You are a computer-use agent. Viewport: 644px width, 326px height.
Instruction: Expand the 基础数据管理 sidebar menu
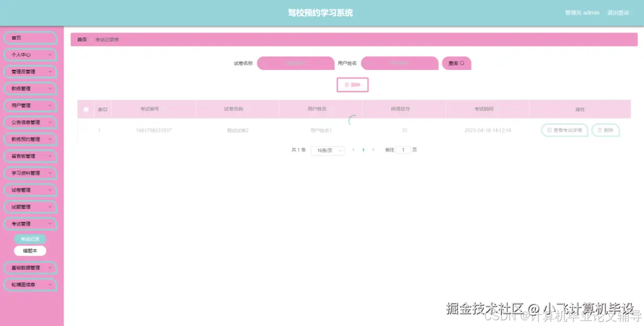click(x=30, y=268)
